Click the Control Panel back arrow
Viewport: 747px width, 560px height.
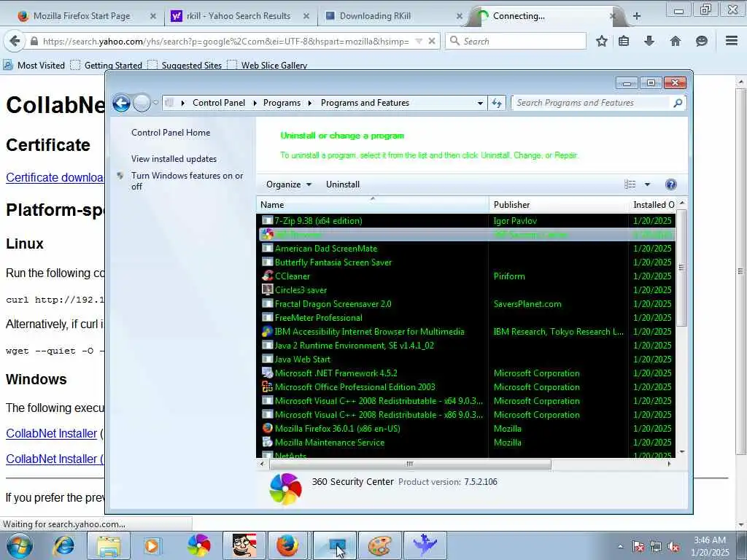tap(122, 103)
